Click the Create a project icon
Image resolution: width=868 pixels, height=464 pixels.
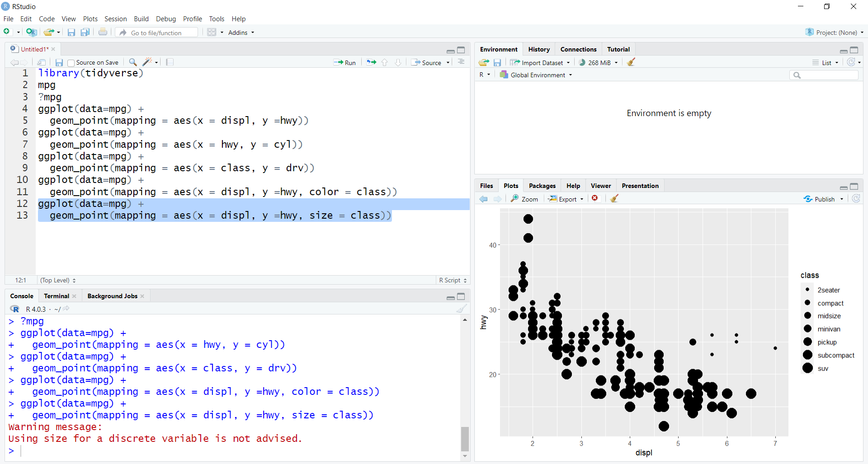(31, 32)
